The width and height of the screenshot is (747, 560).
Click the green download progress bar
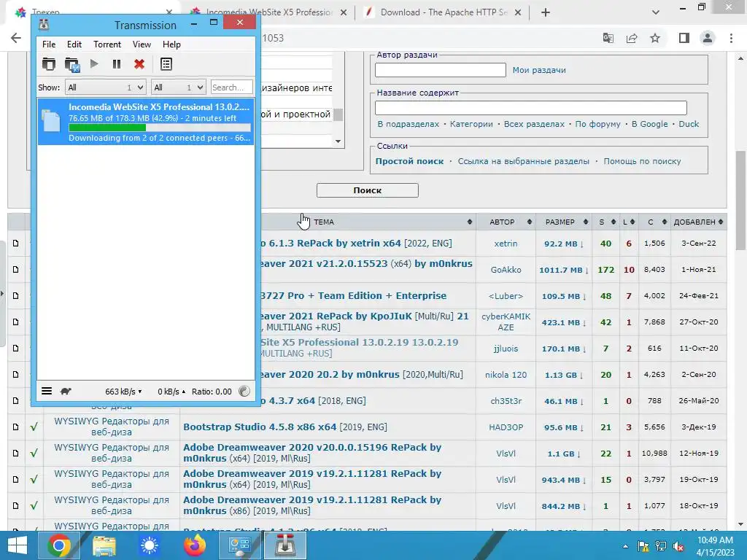[160, 128]
